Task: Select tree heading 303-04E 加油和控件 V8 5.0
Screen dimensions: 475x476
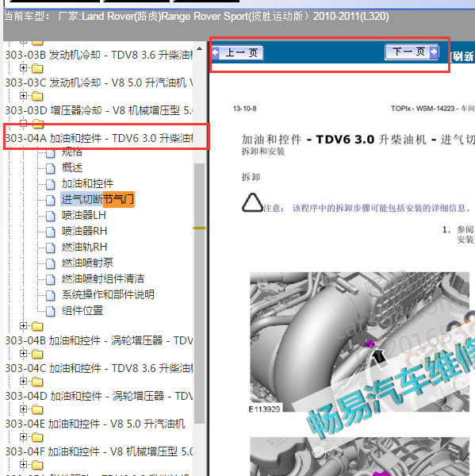Action: click(x=95, y=424)
